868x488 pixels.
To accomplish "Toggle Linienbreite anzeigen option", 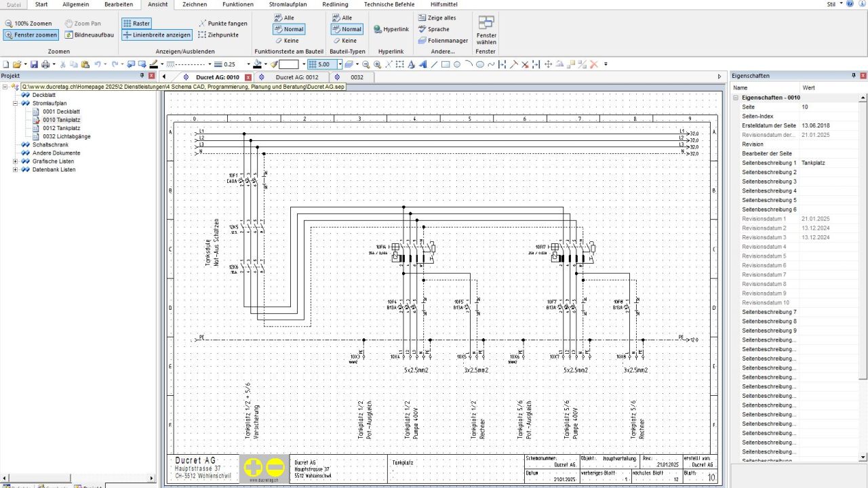I will tap(157, 35).
